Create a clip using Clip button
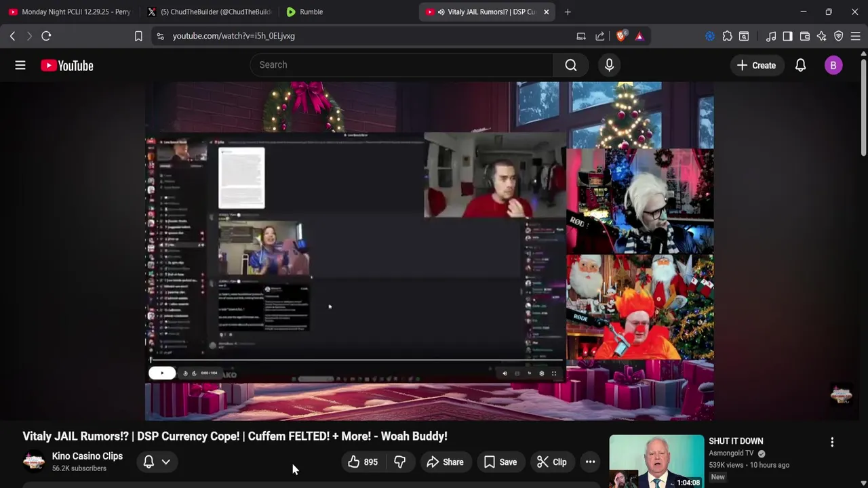868x488 pixels. pos(551,462)
